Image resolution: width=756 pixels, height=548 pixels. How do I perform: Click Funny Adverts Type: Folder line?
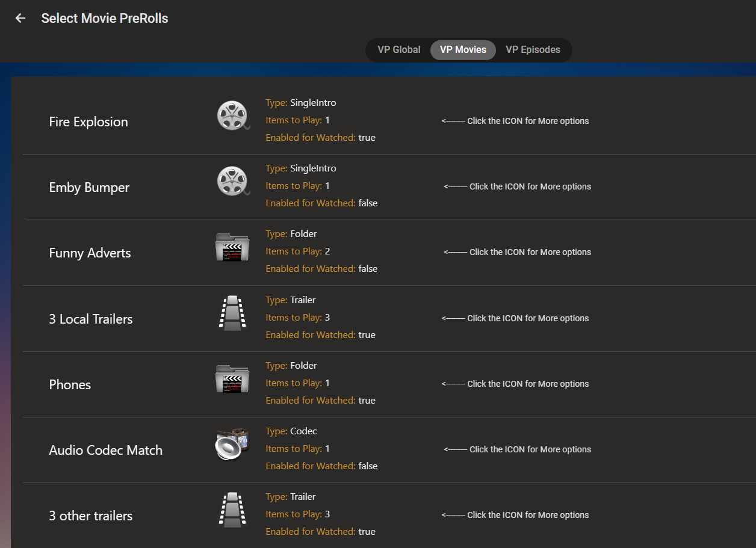click(x=291, y=234)
